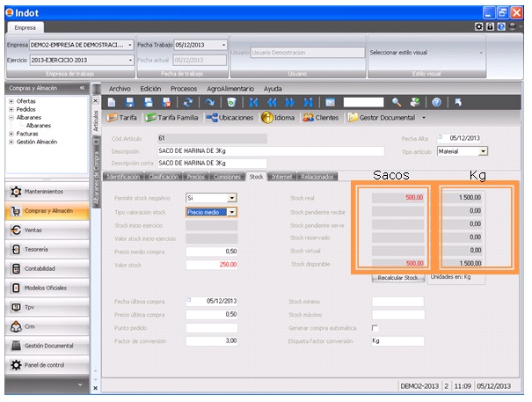Open the AgroAlimentario menu
Image resolution: width=532 pixels, height=402 pixels.
click(231, 89)
